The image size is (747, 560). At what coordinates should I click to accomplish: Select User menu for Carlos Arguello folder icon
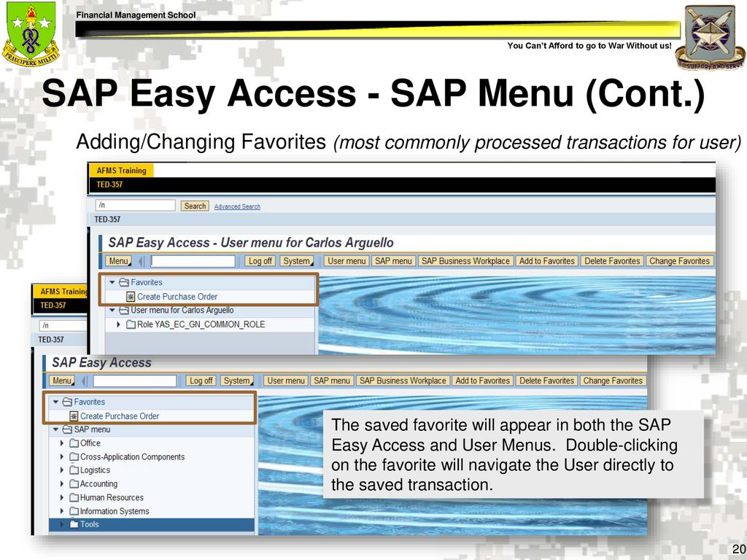pos(124,310)
